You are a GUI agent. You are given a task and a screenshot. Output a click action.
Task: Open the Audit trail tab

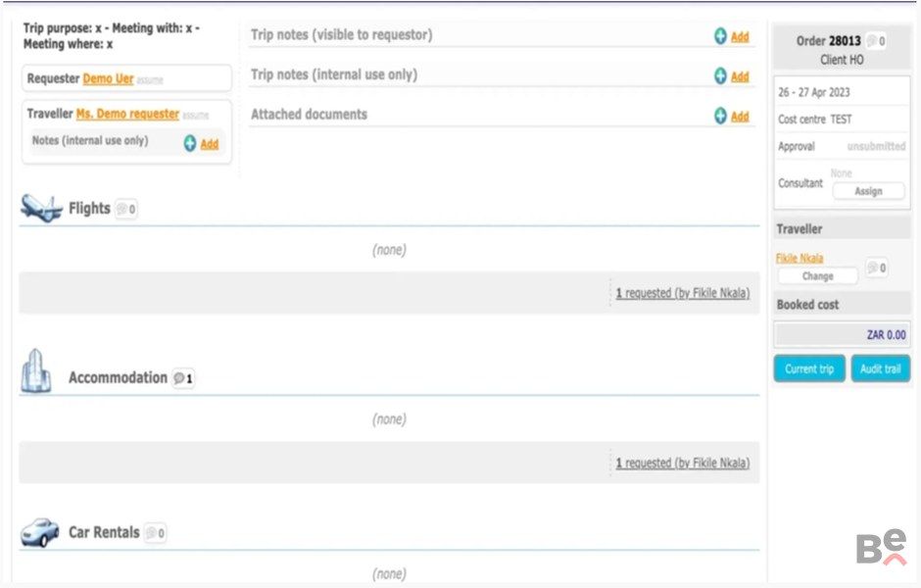881,368
